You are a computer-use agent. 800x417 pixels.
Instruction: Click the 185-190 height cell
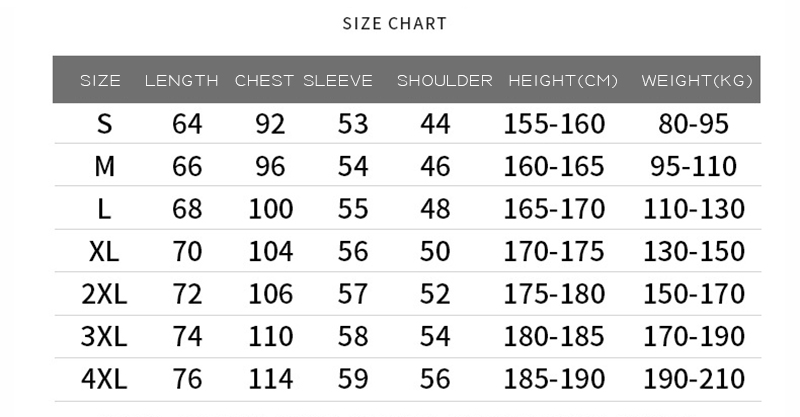point(554,379)
